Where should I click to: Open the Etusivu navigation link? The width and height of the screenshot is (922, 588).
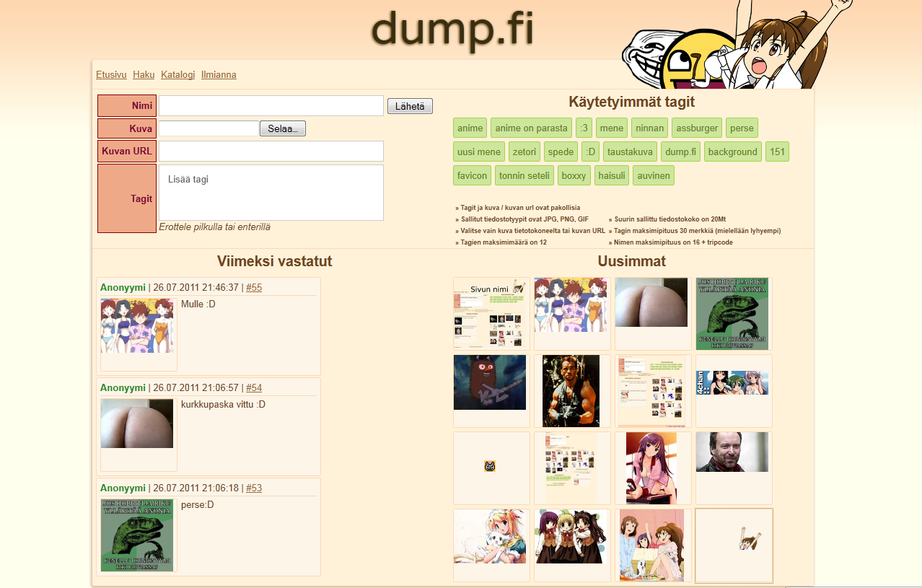[x=111, y=75]
